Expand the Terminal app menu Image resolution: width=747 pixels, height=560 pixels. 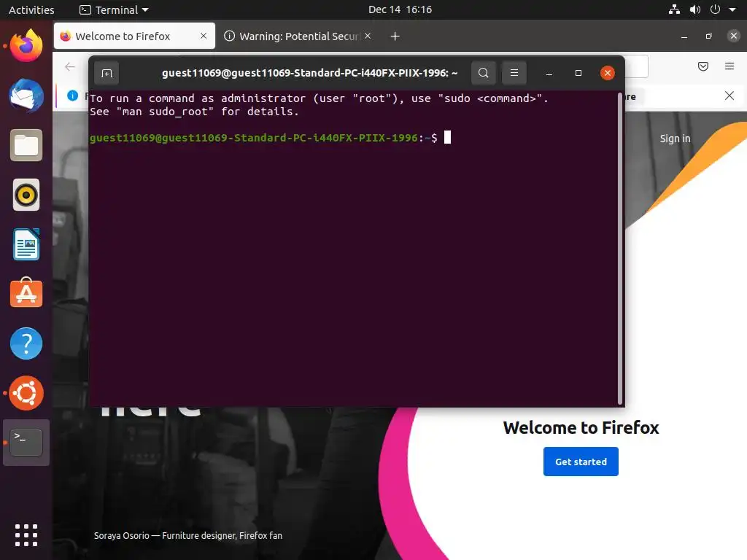click(x=115, y=9)
